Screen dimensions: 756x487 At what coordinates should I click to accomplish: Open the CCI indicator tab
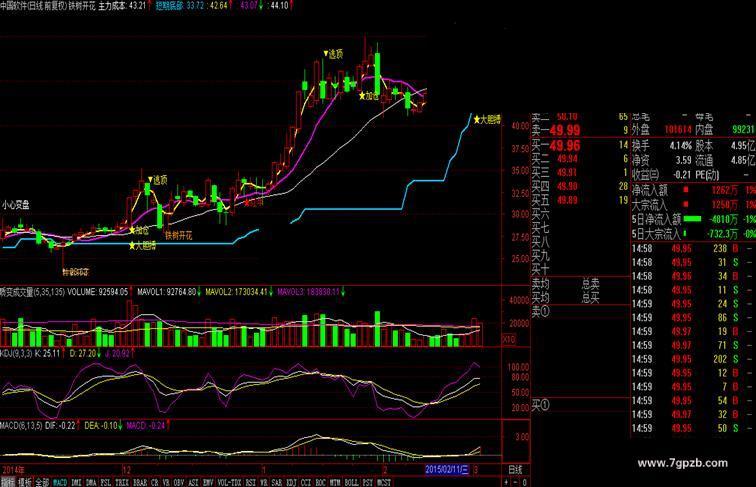(x=306, y=482)
